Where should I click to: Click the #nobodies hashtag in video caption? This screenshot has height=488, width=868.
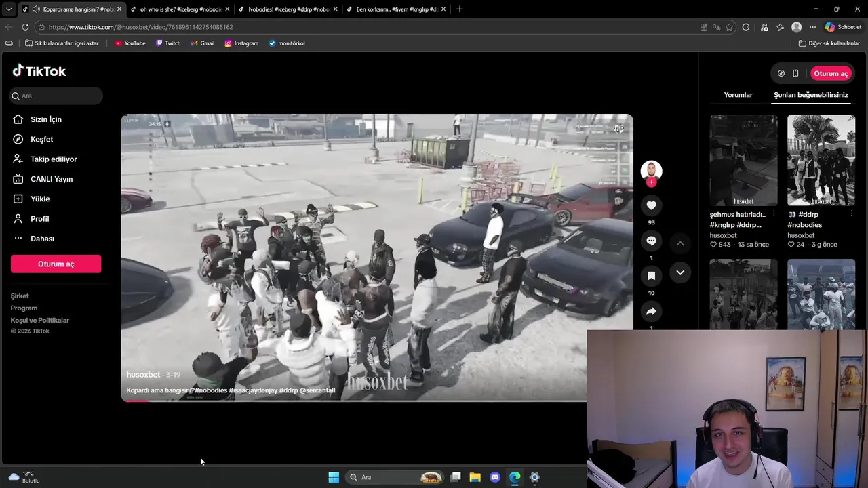(211, 390)
